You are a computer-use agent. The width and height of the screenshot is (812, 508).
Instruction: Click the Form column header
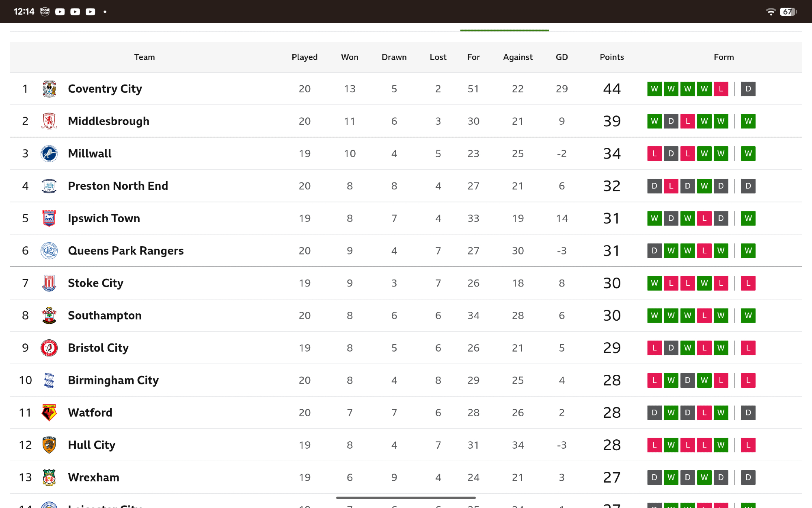point(723,57)
